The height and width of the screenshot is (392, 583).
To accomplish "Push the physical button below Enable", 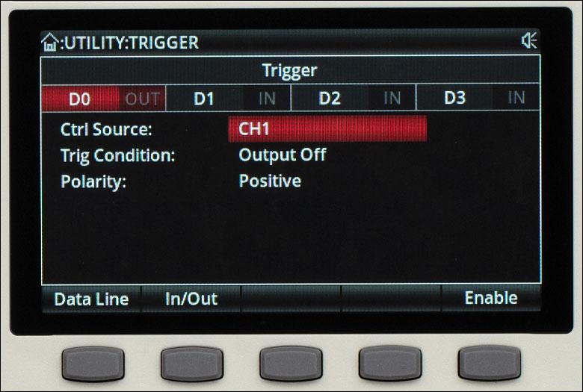I will pos(490,363).
